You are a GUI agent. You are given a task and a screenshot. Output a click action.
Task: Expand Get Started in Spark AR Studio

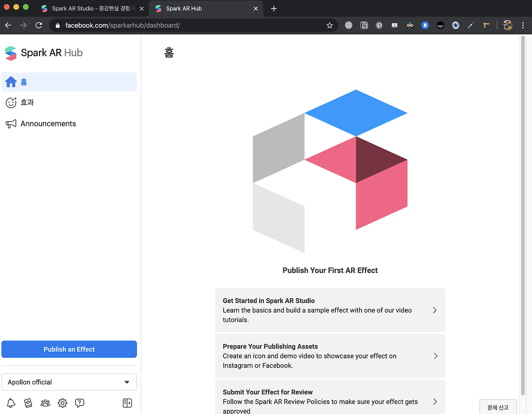click(x=435, y=310)
